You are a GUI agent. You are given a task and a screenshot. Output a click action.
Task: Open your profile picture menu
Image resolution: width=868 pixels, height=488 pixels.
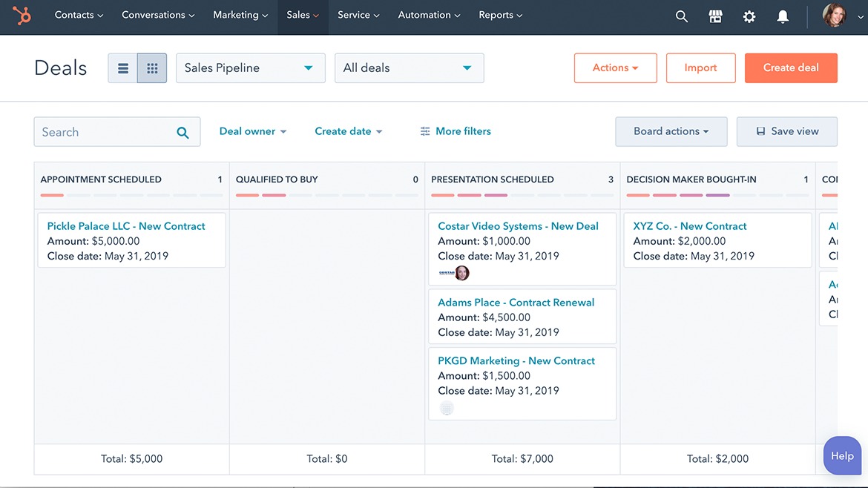[834, 16]
